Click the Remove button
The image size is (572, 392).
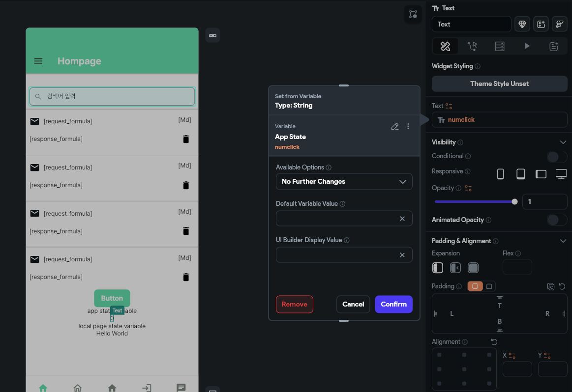[x=295, y=304]
